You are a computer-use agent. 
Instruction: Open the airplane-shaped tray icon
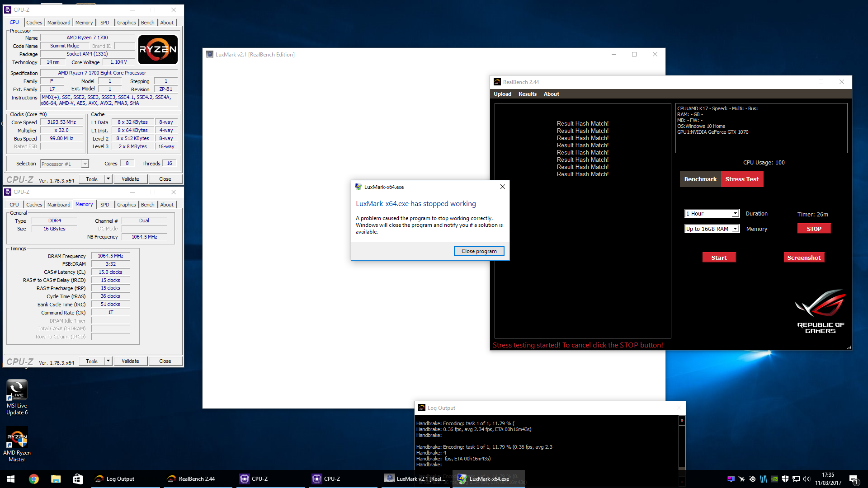pyautogui.click(x=741, y=479)
